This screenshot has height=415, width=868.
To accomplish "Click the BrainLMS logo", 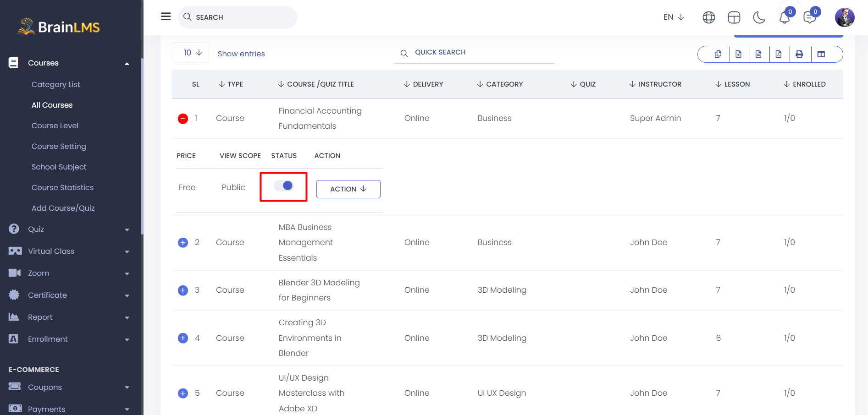I will pos(59,27).
